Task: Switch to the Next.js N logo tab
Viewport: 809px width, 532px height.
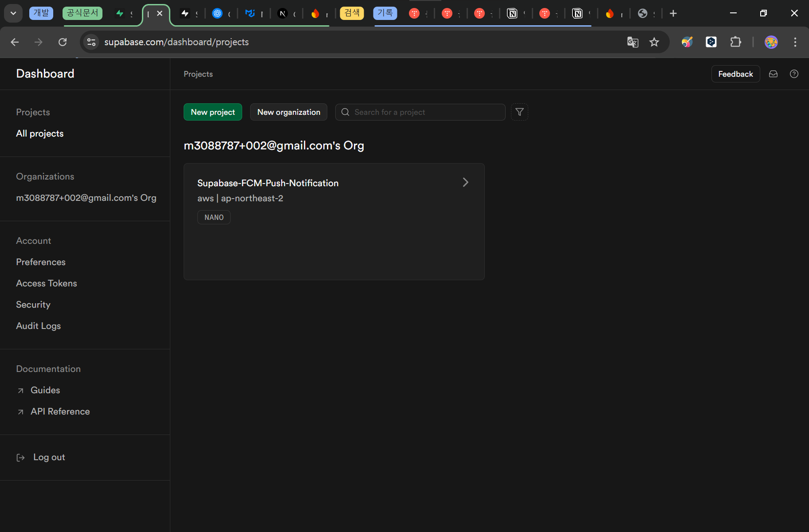Action: click(283, 13)
